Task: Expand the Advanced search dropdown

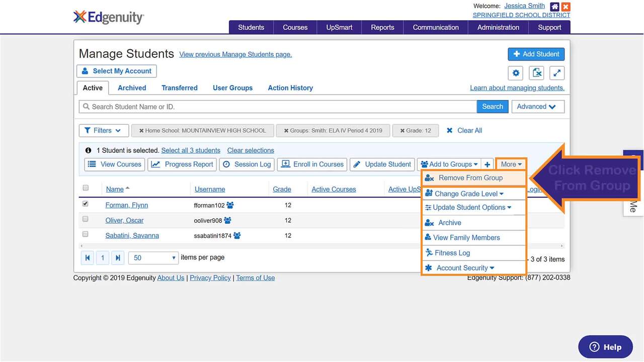Action: 537,107
